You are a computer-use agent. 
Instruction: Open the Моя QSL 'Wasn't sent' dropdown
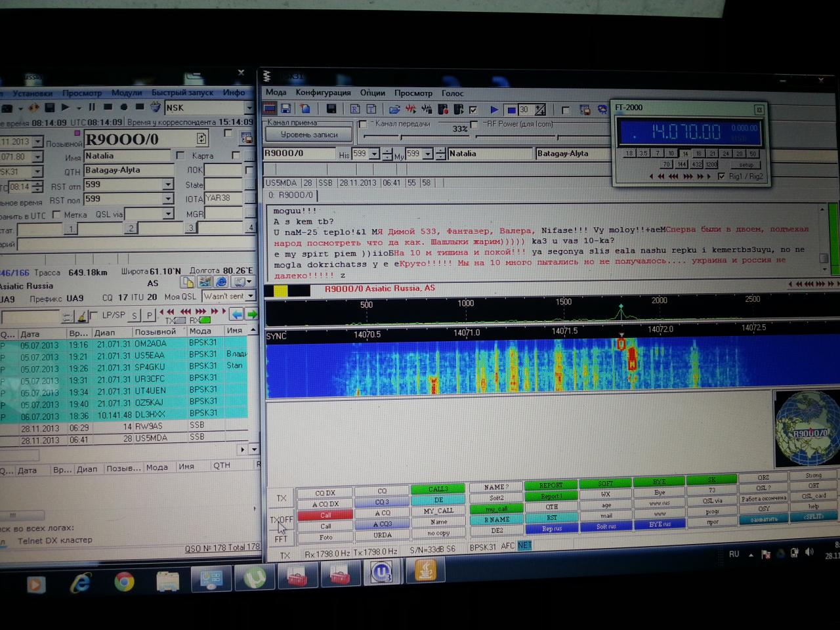250,297
